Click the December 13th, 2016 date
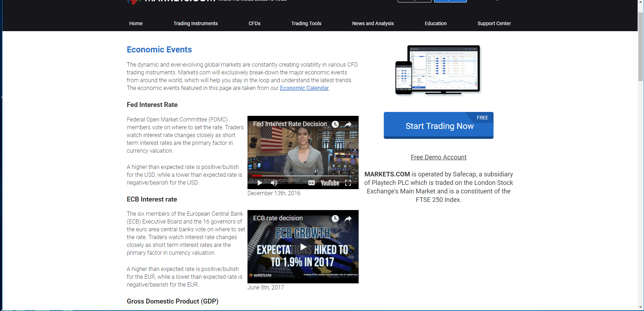Image resolution: width=644 pixels, height=311 pixels. pos(274,193)
